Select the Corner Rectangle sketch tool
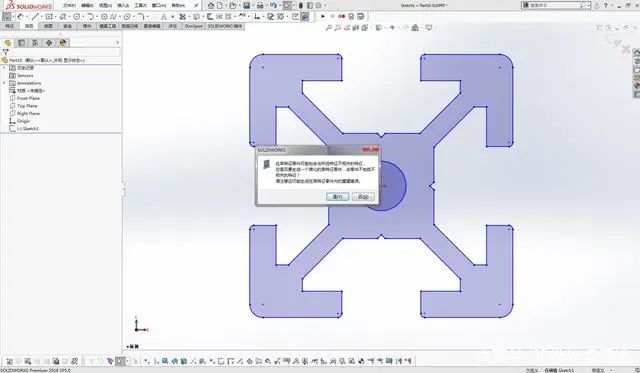Viewport: 640px width, 373px height. (49, 17)
